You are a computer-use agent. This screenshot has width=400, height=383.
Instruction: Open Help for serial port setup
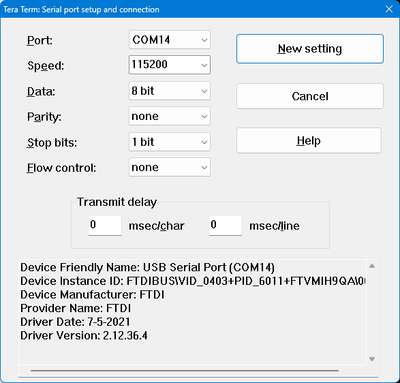tap(309, 141)
